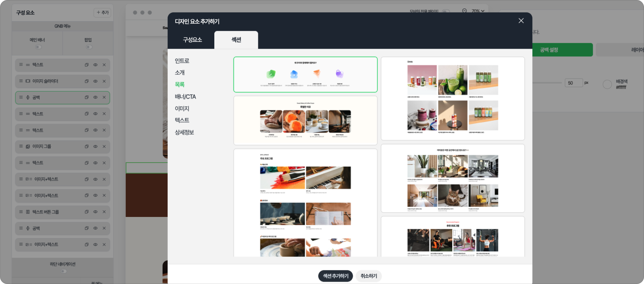Remove the 이미지 그룹 component
Screen dimensions: 644x284
click(104, 147)
